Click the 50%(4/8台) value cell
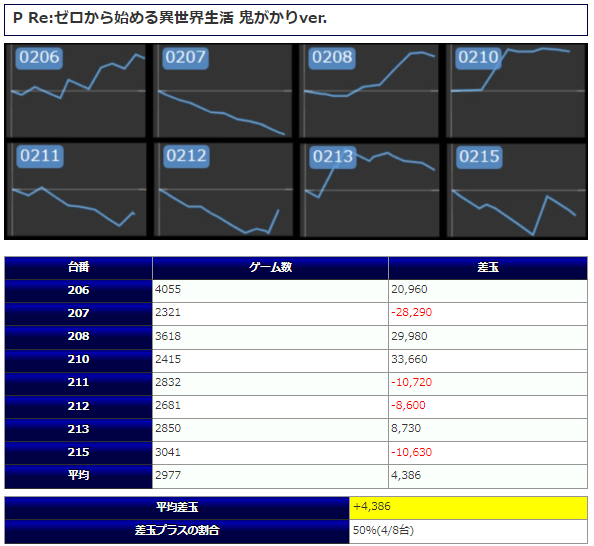The height and width of the screenshot is (546, 594). click(468, 530)
